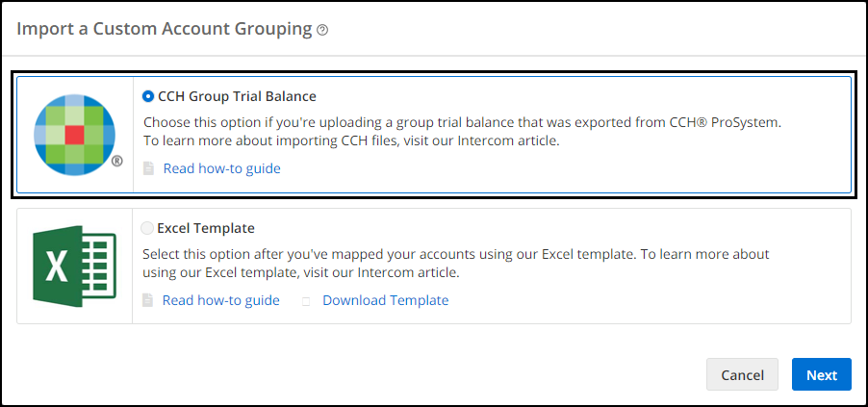Open Read how-to guide link under CCH option
The width and height of the screenshot is (868, 407).
tap(222, 168)
